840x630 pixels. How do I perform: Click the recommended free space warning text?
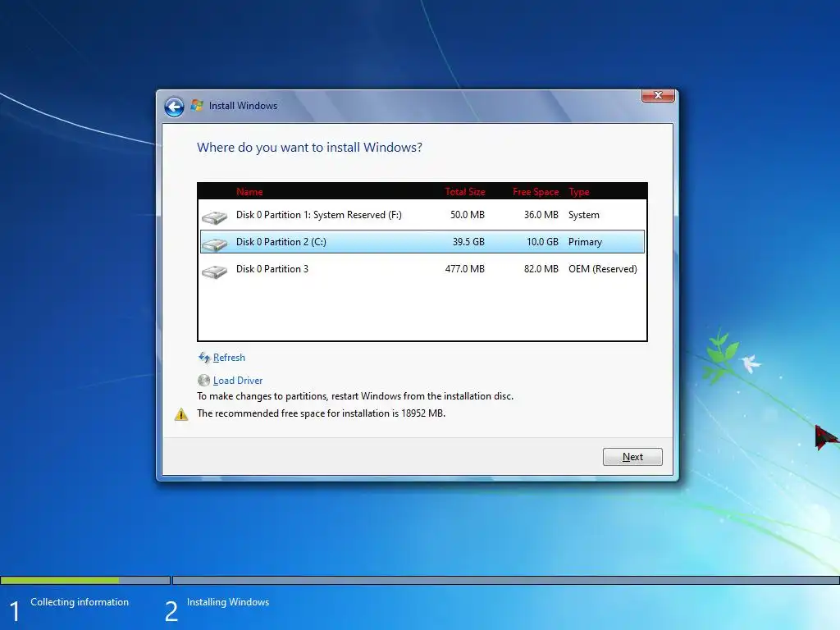[x=322, y=413]
